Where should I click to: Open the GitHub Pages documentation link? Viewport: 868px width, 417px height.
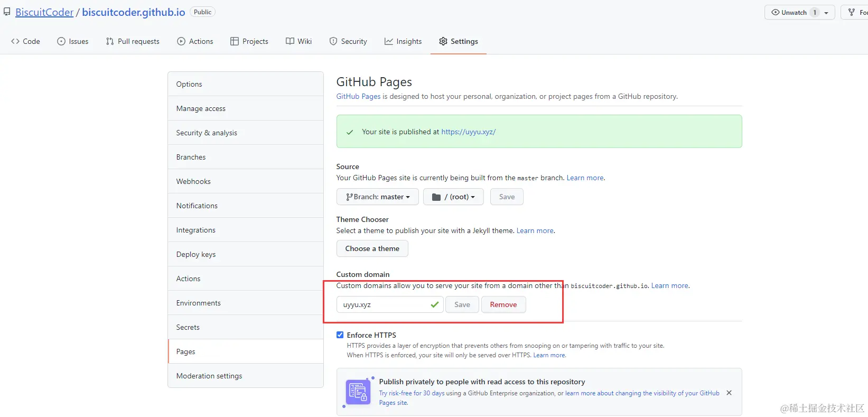click(358, 96)
